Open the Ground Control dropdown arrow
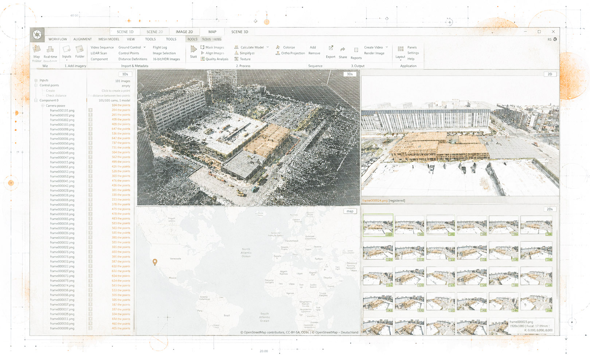The width and height of the screenshot is (590, 364). coord(144,47)
